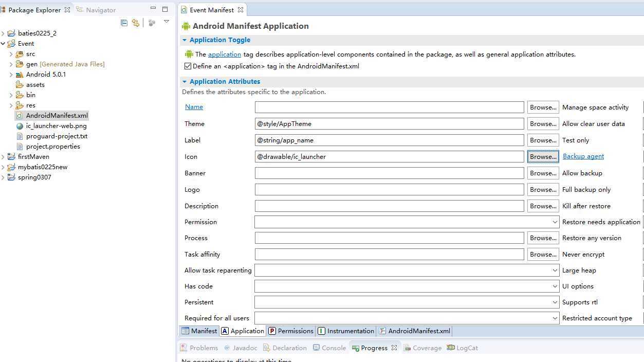The image size is (644, 362).
Task: Expand the res folder node
Action: pyautogui.click(x=11, y=105)
